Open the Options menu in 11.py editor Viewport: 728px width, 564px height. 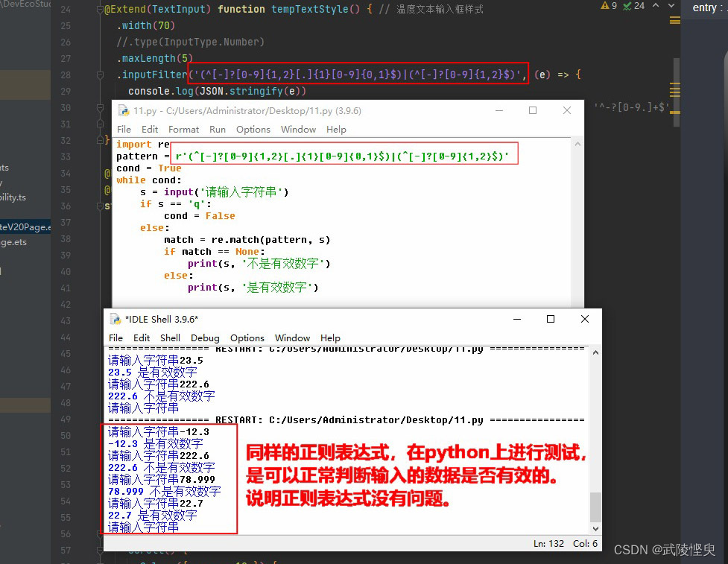tap(253, 130)
